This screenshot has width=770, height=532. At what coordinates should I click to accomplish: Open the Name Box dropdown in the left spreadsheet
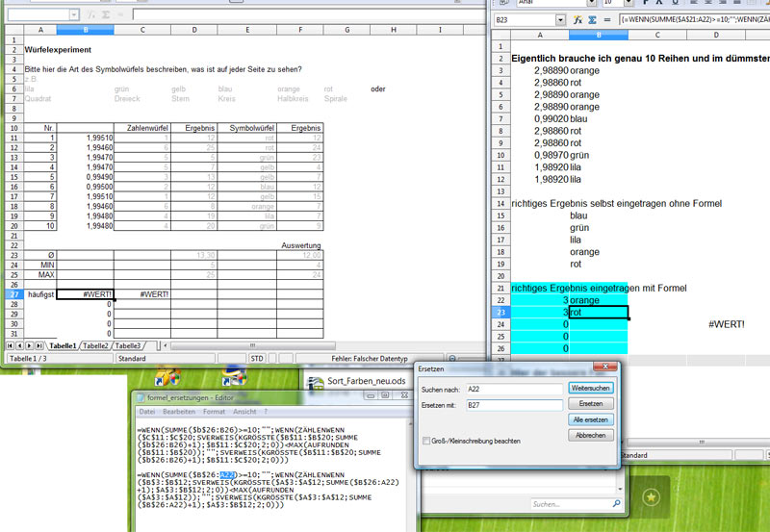(x=74, y=14)
